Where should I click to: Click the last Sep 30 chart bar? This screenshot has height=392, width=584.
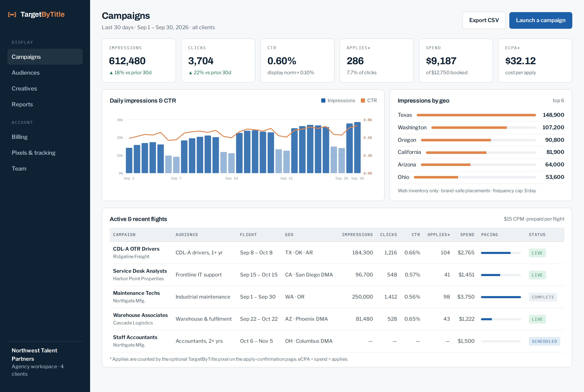[357, 147]
